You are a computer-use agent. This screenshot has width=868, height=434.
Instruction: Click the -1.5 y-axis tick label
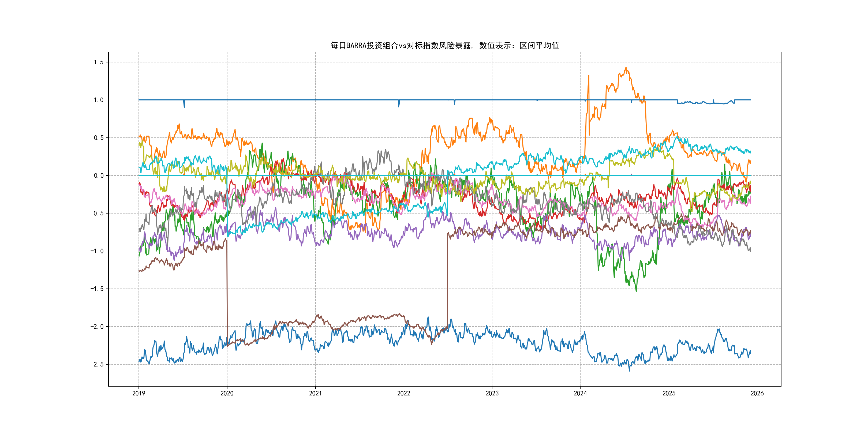97,289
